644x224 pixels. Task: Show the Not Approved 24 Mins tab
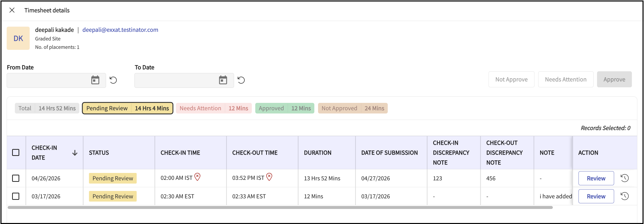coord(352,108)
